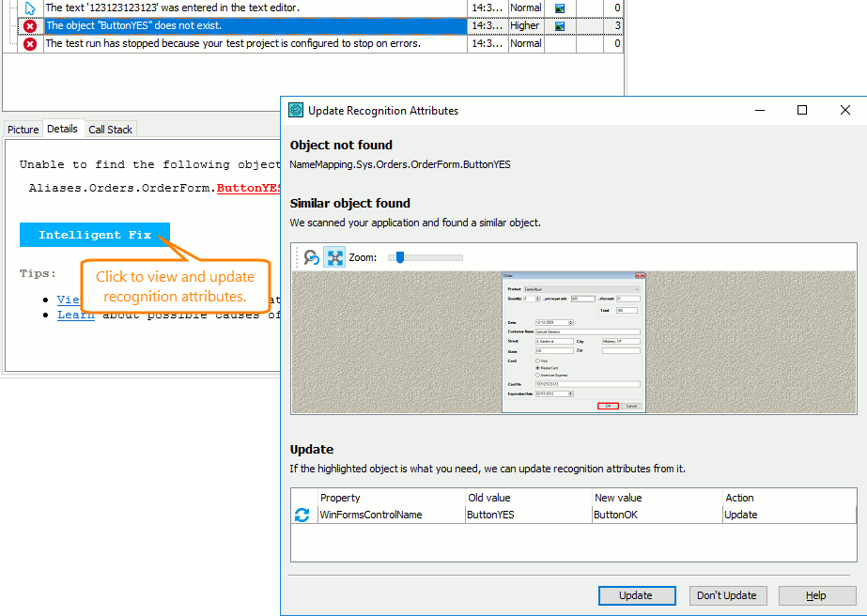Click Don't Update to keep old attributes

[x=727, y=595]
